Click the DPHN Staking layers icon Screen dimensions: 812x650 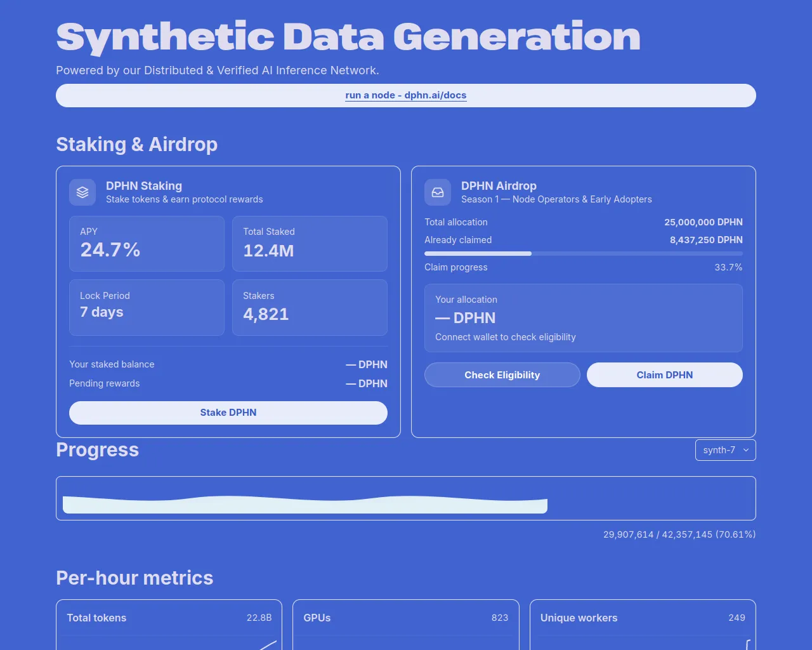click(82, 192)
